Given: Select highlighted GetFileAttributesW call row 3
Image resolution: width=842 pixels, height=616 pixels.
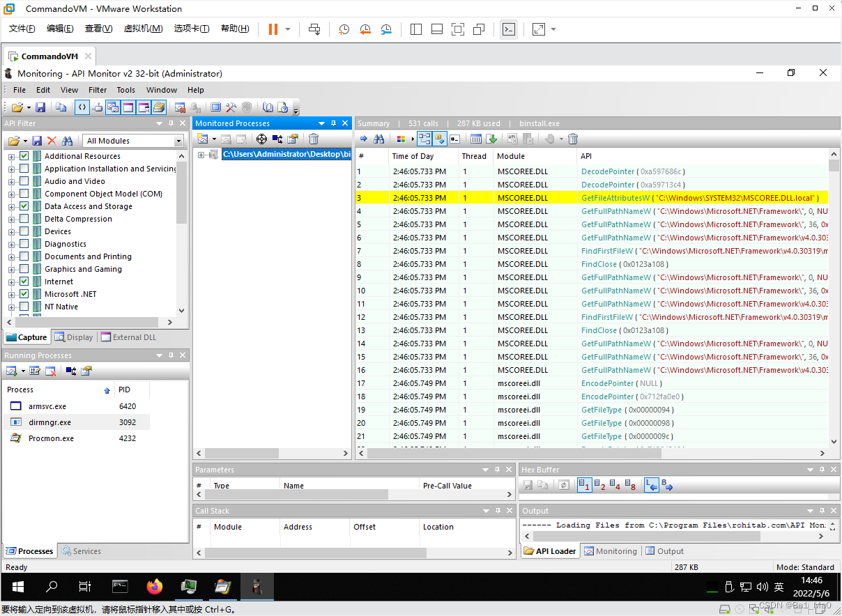Looking at the screenshot, I should (591, 198).
